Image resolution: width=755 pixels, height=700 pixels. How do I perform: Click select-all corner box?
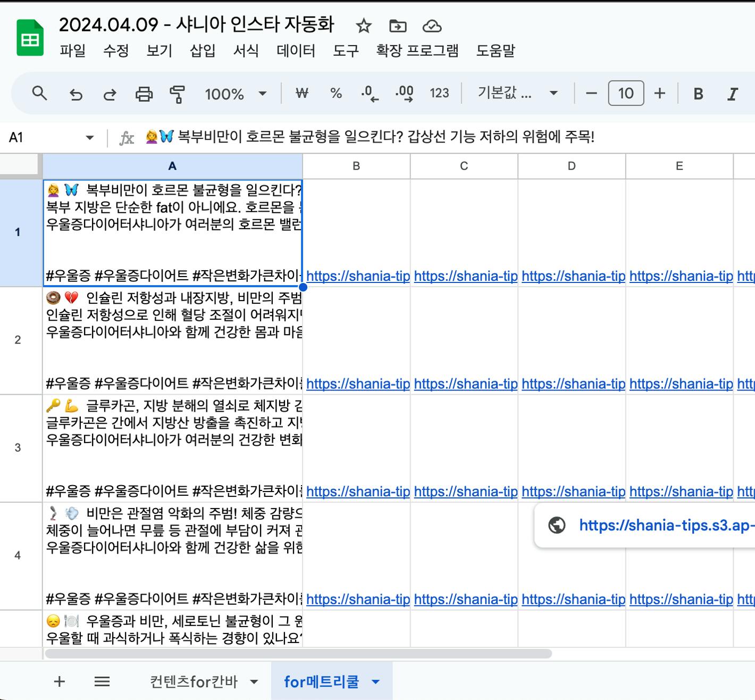click(20, 165)
